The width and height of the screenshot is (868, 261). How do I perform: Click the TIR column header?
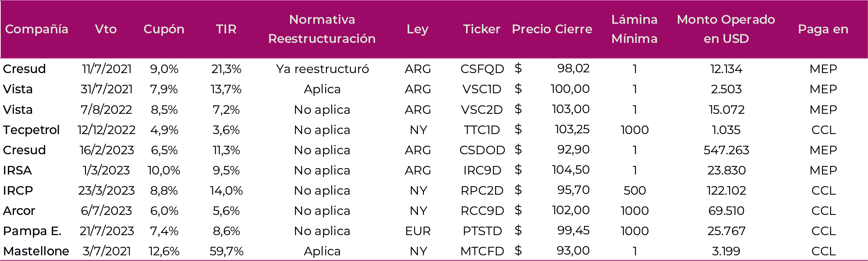pos(226,29)
